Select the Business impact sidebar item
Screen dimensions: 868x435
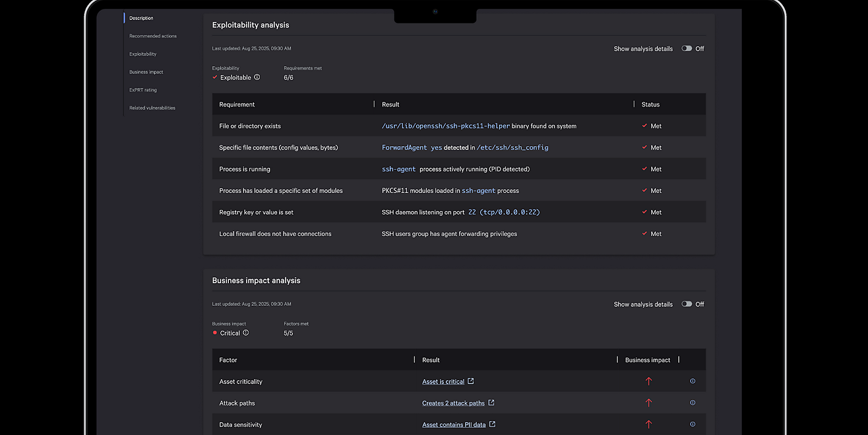pyautogui.click(x=146, y=72)
